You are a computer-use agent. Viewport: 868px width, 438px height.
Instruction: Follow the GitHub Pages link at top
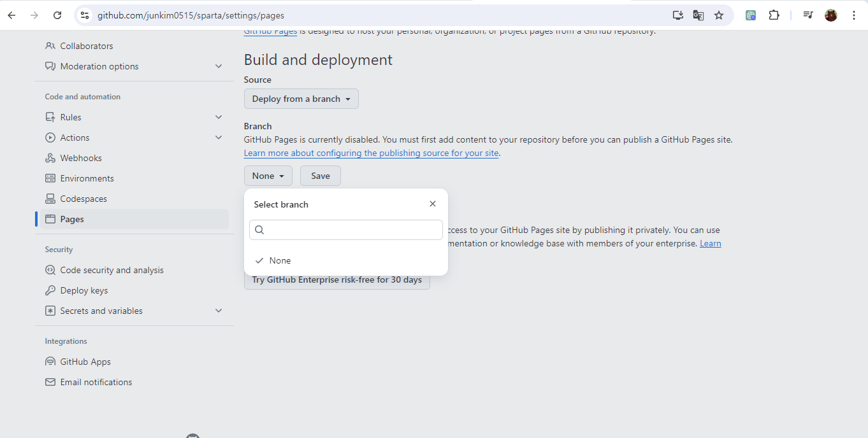[270, 32]
